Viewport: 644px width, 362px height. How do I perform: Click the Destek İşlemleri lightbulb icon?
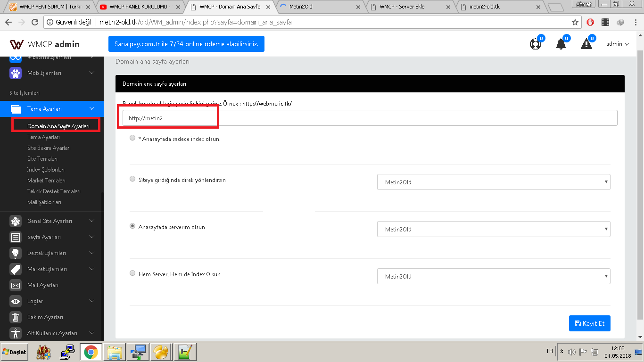[x=16, y=253]
